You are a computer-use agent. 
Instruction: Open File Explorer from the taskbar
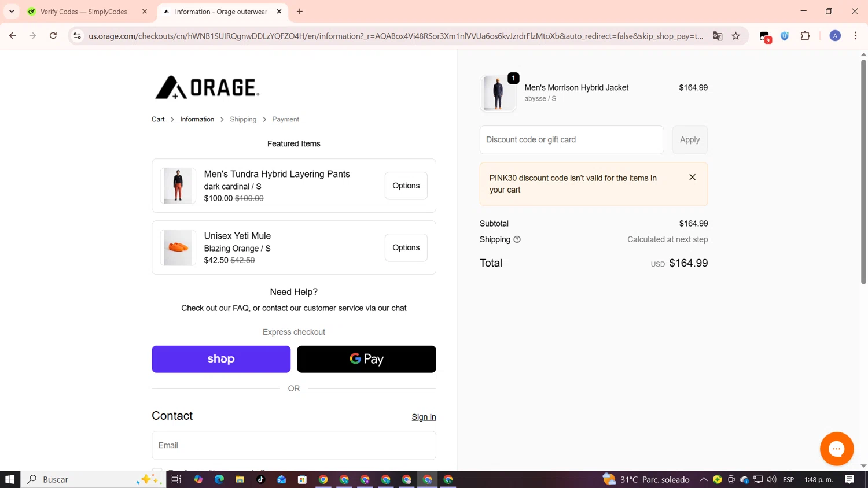click(x=240, y=479)
